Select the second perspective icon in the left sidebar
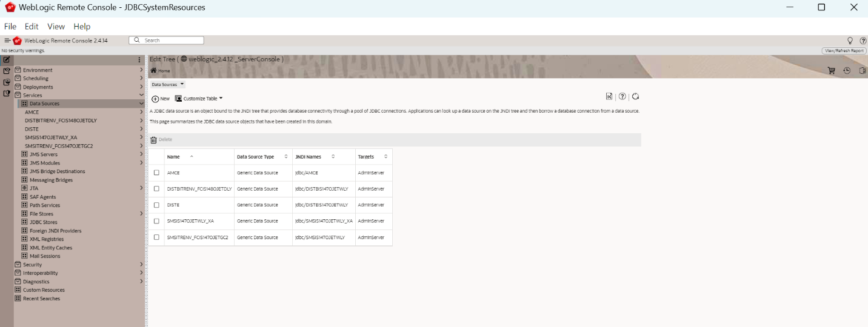 tap(7, 71)
